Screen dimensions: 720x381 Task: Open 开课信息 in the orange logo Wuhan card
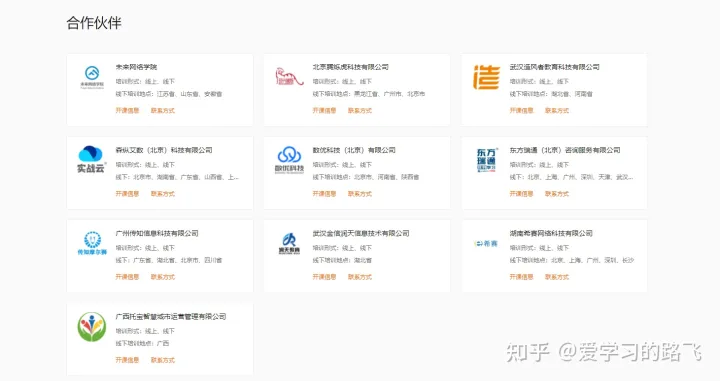click(521, 111)
